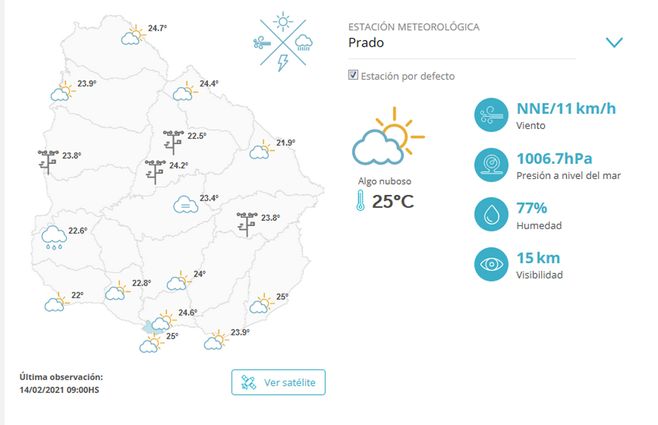
Task: Click the highlighted Montevideo region on map
Action: [149, 327]
